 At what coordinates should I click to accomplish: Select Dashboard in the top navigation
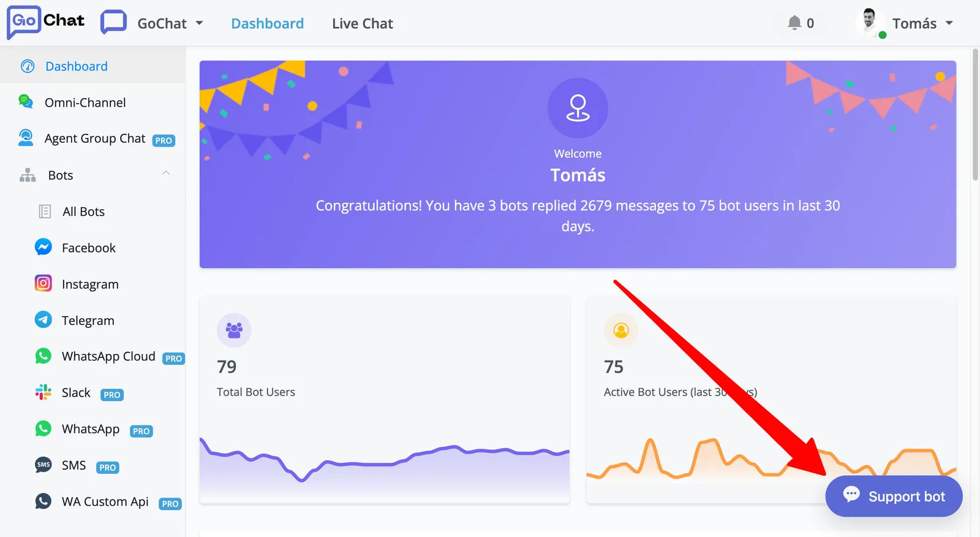point(267,23)
